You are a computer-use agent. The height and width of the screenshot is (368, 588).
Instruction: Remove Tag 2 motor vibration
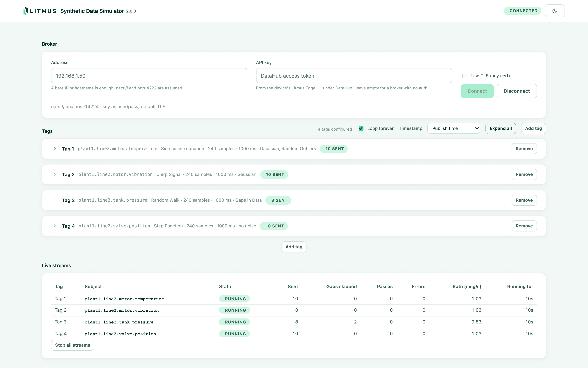[x=524, y=174]
